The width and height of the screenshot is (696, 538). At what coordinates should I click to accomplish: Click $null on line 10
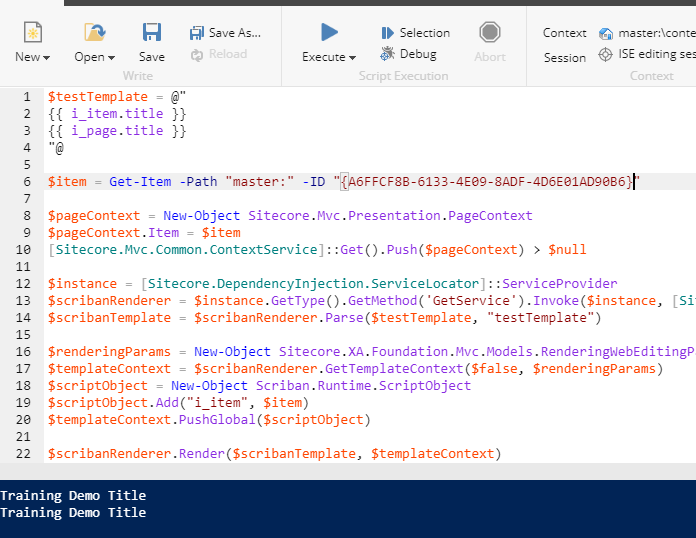point(567,249)
